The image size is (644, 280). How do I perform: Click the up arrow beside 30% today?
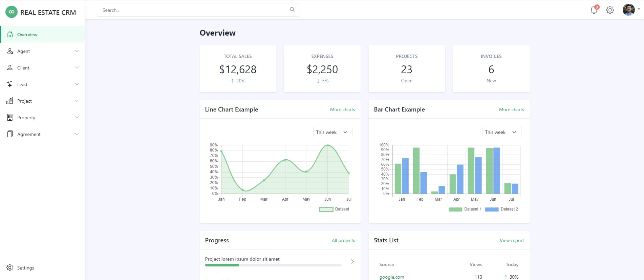point(506,277)
